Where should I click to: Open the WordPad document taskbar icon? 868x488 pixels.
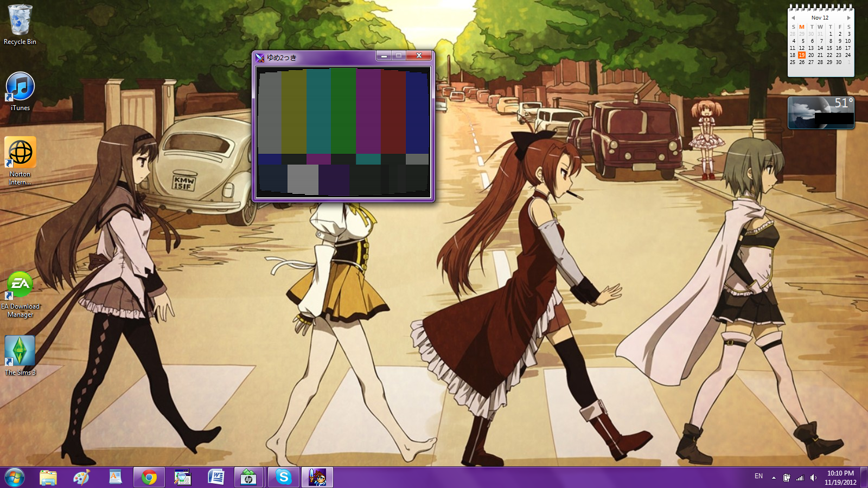115,478
